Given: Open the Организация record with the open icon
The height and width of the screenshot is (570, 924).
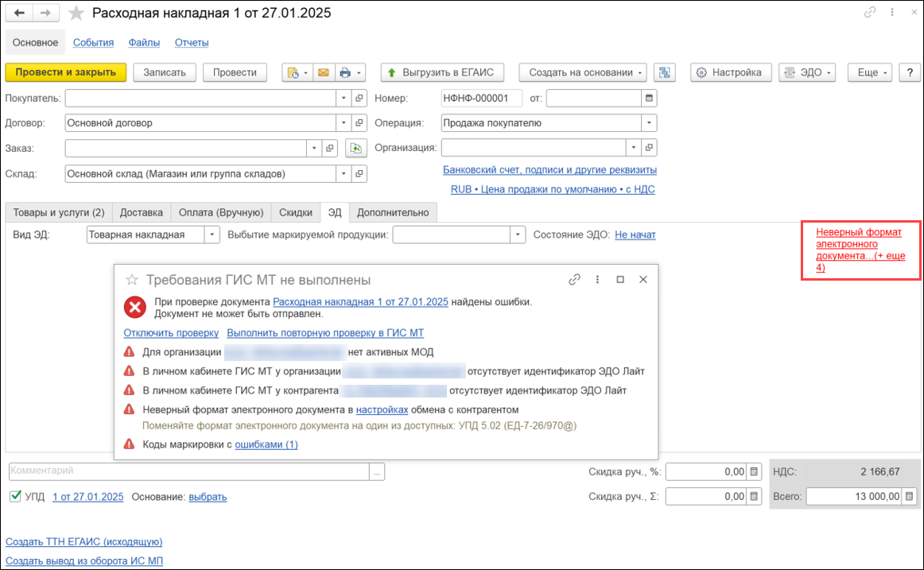Looking at the screenshot, I should (649, 148).
